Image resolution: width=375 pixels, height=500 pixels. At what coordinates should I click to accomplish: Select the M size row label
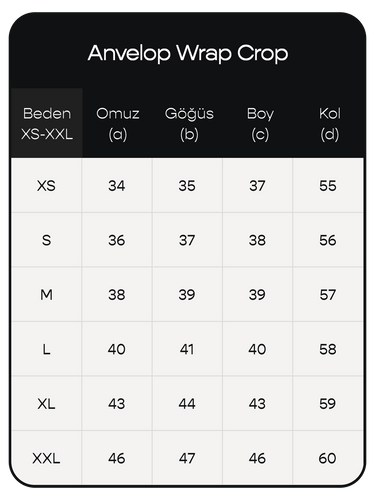point(46,295)
